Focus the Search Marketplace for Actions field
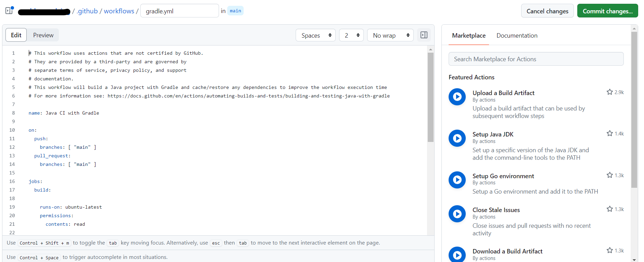Viewport: 644px width, 262px height. 536,59
